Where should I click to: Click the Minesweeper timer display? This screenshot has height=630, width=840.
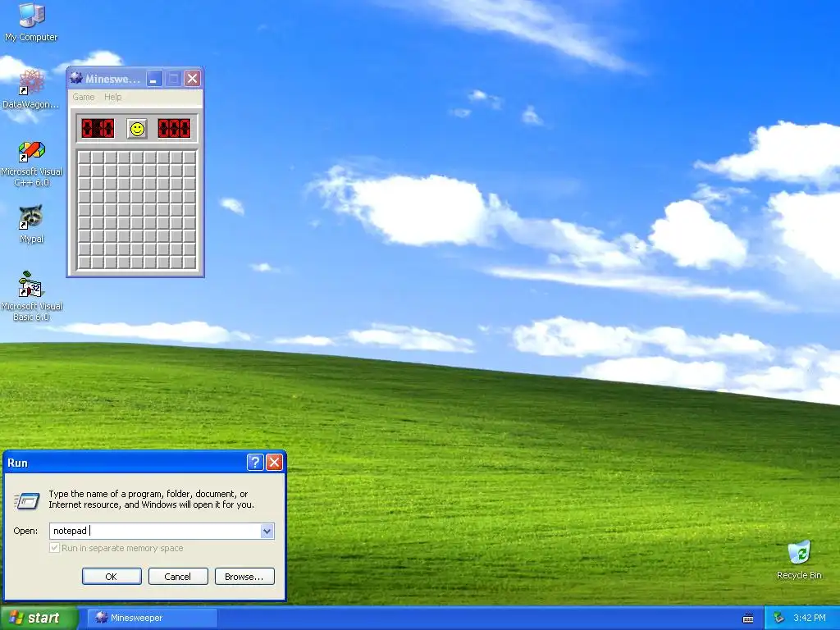pos(174,129)
